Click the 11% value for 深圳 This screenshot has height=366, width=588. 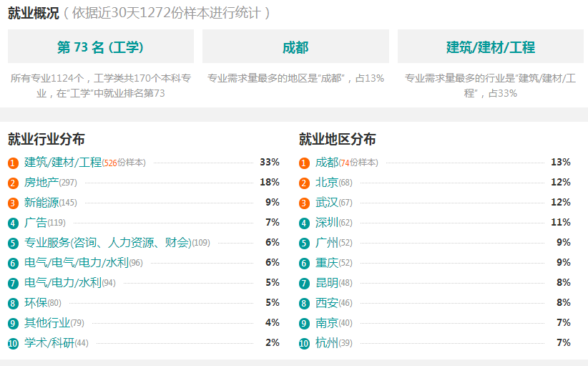pos(561,223)
